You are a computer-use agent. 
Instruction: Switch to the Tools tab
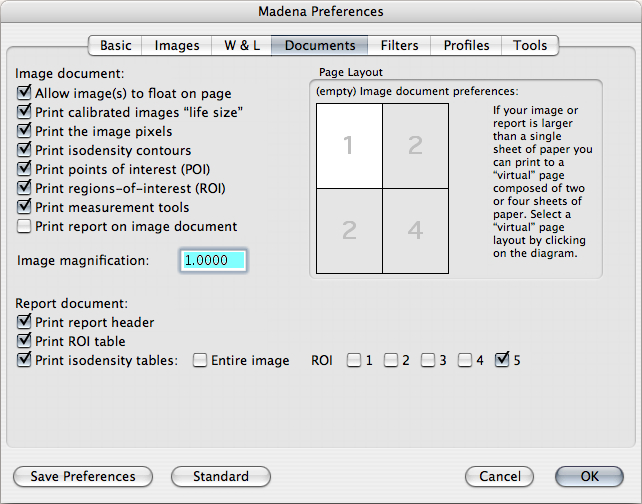tap(530, 45)
